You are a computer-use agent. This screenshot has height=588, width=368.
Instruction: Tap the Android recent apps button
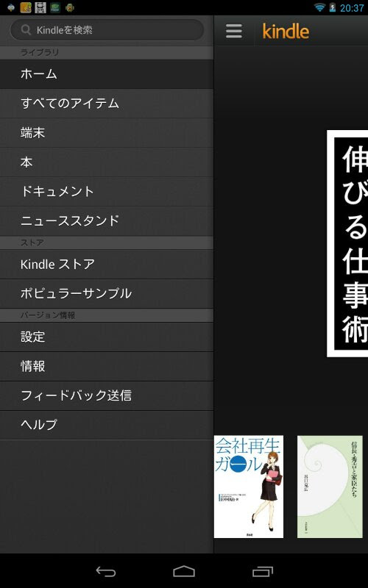tap(263, 572)
